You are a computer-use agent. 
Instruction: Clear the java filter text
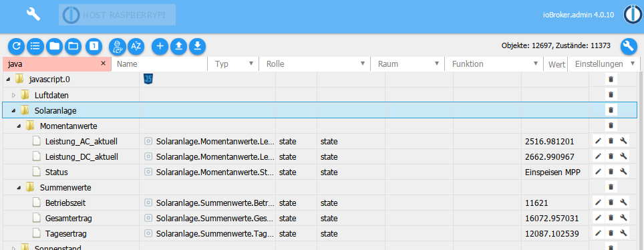(x=103, y=64)
